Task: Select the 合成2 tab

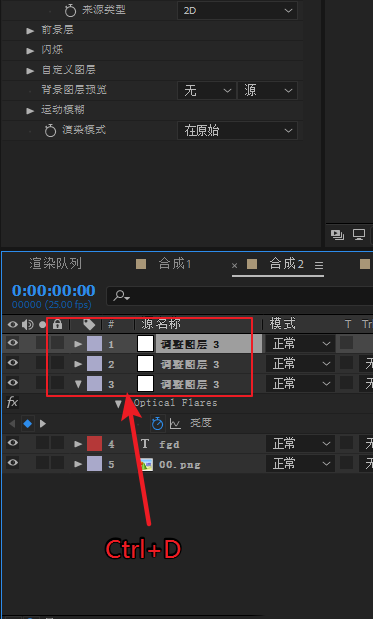Action: (287, 264)
